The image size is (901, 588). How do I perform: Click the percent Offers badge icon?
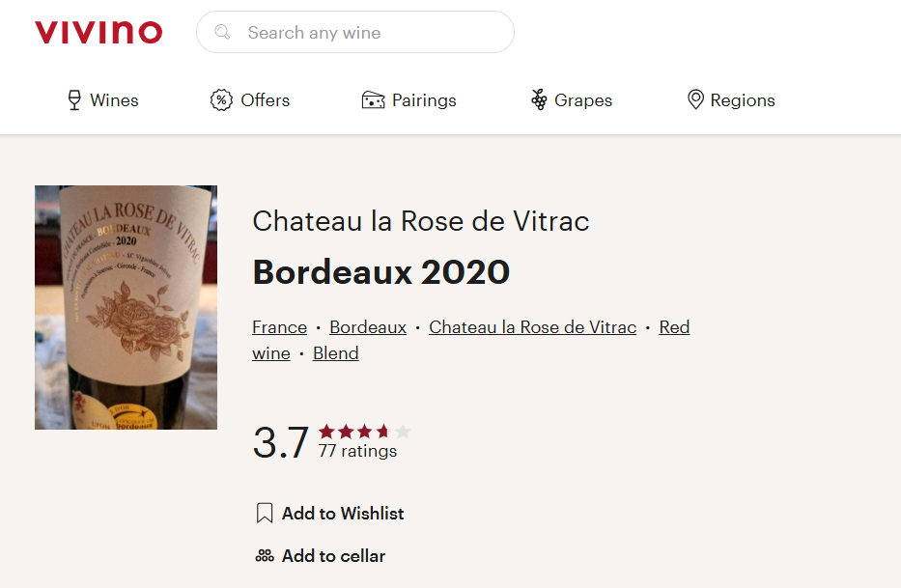[x=221, y=100]
